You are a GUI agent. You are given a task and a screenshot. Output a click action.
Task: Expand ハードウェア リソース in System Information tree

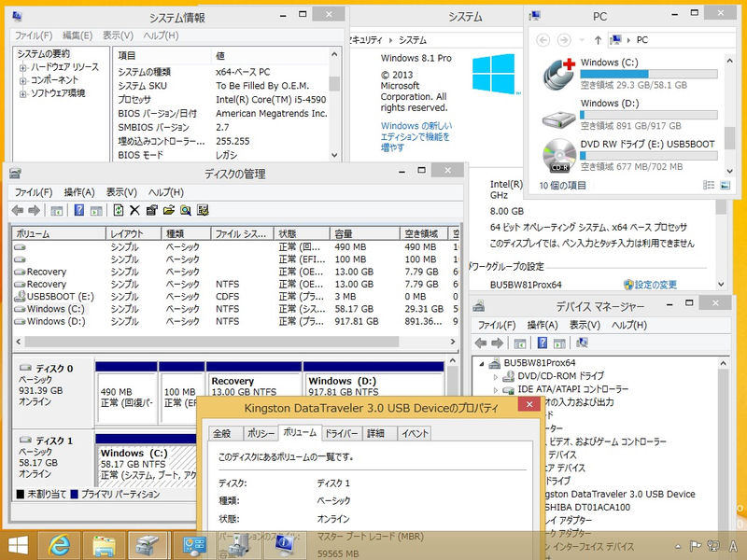tap(22, 67)
